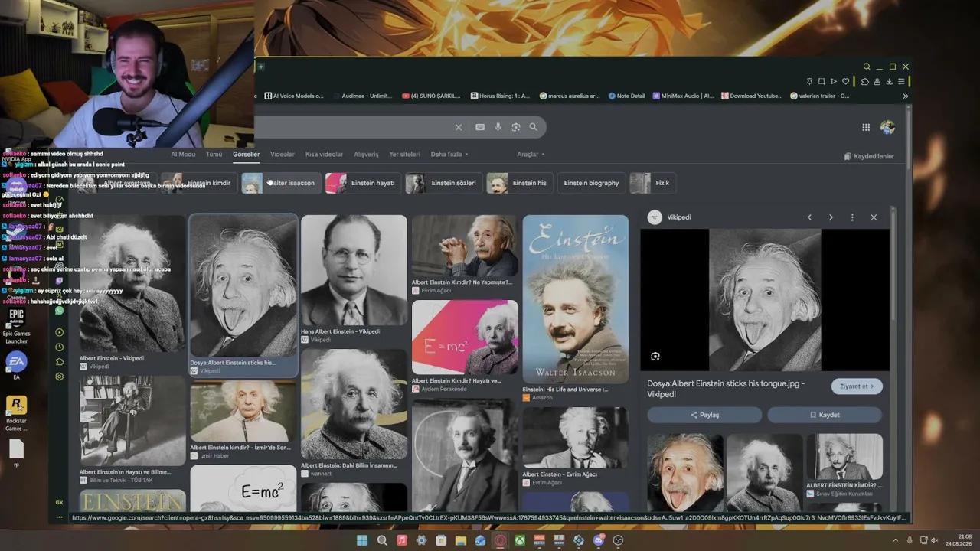
Task: Open the MiniMax Audio bookmark
Action: pos(683,96)
